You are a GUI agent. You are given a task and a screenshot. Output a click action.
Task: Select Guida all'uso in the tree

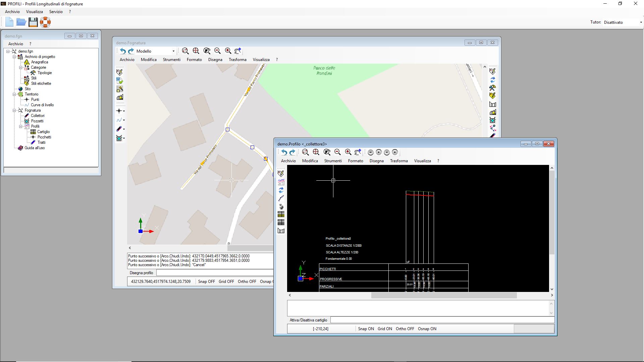point(35,148)
